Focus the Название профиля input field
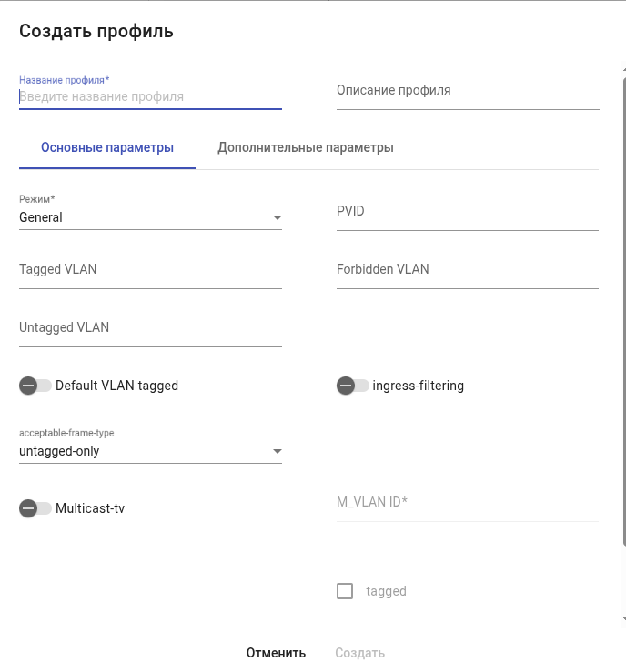This screenshot has height=672, width=626. pos(150,96)
